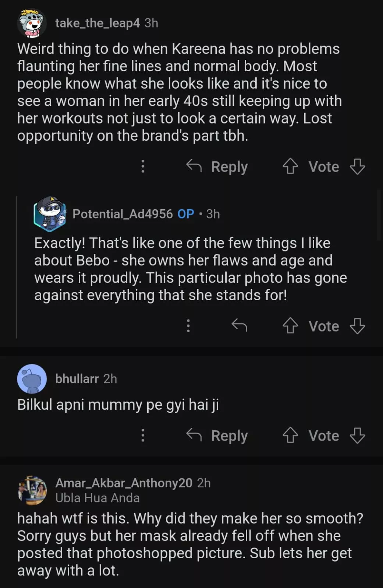Open take_the_leap4's avatar profile
This screenshot has height=588, width=383.
click(32, 24)
